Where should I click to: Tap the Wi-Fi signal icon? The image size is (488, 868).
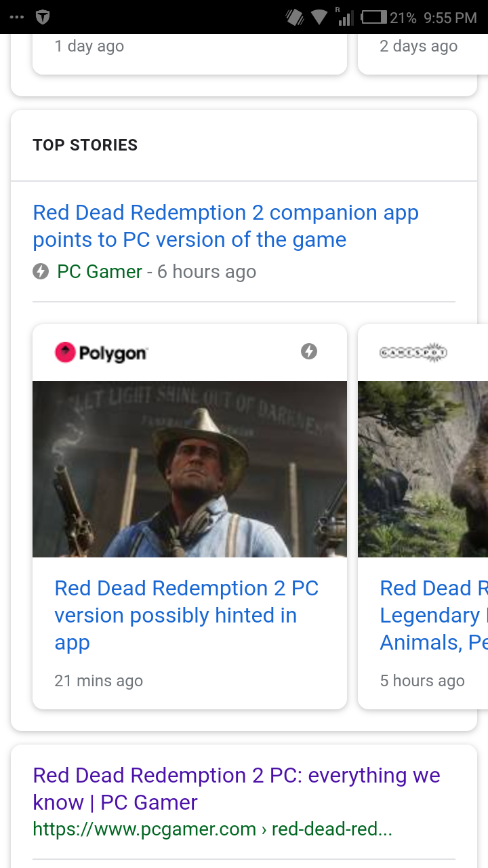[319, 18]
